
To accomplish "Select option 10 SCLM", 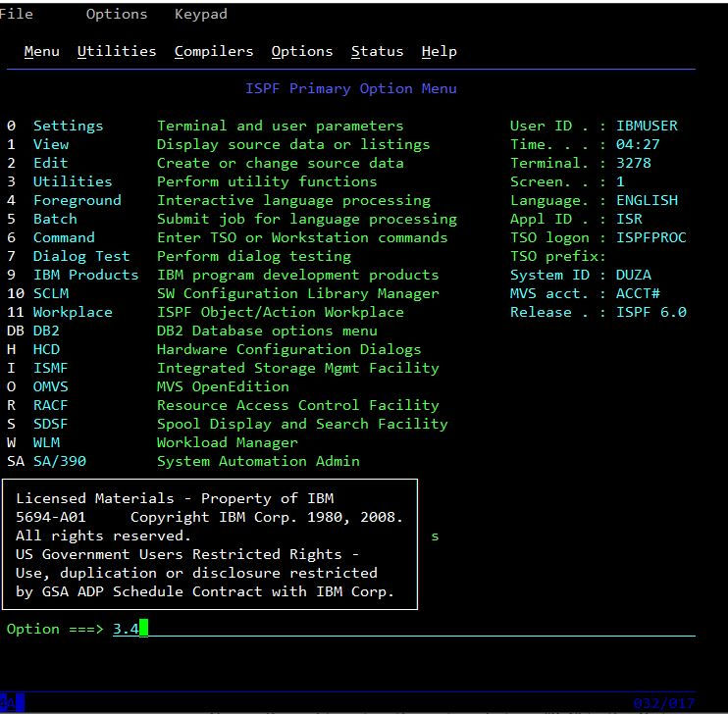I will 51,293.
